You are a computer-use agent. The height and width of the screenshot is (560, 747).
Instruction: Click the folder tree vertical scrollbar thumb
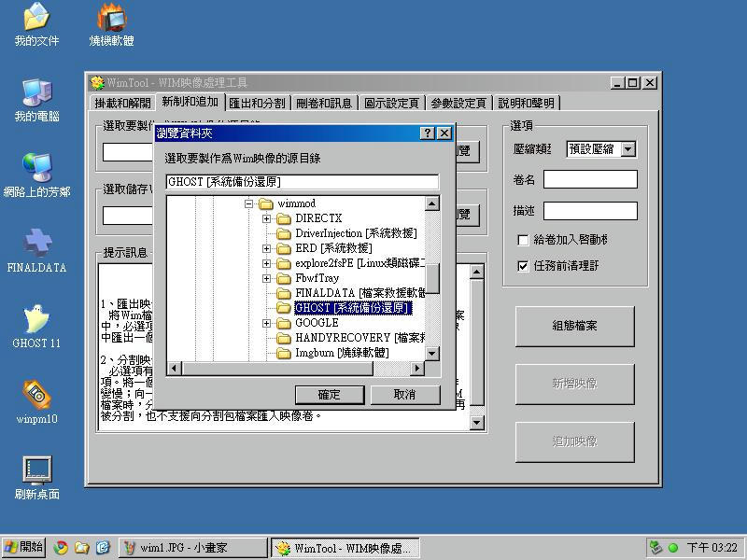[x=432, y=279]
